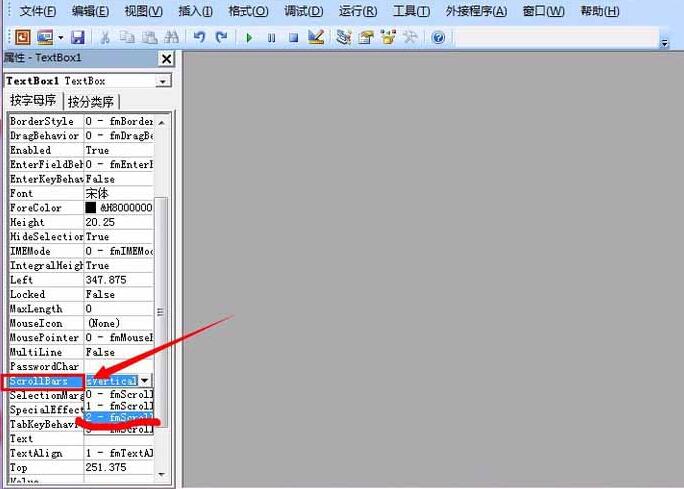This screenshot has height=489, width=684.
Task: Click the Break (pause) icon
Action: (271, 37)
